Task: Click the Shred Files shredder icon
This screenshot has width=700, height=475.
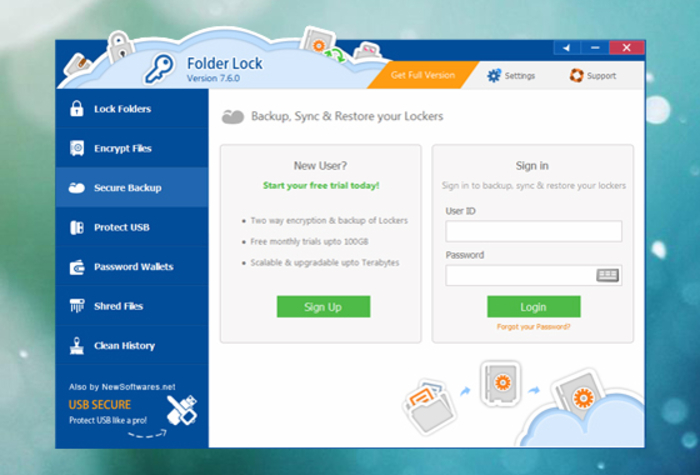Action: (x=76, y=306)
